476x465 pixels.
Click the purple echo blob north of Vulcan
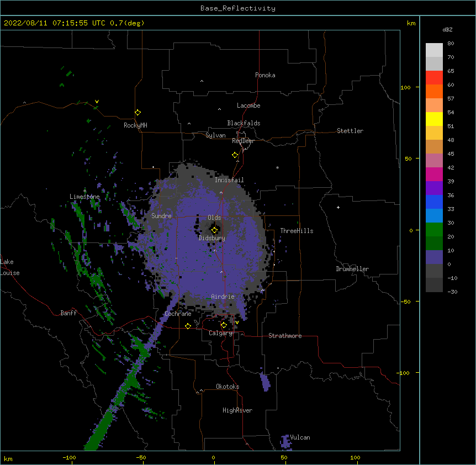pos(265,382)
